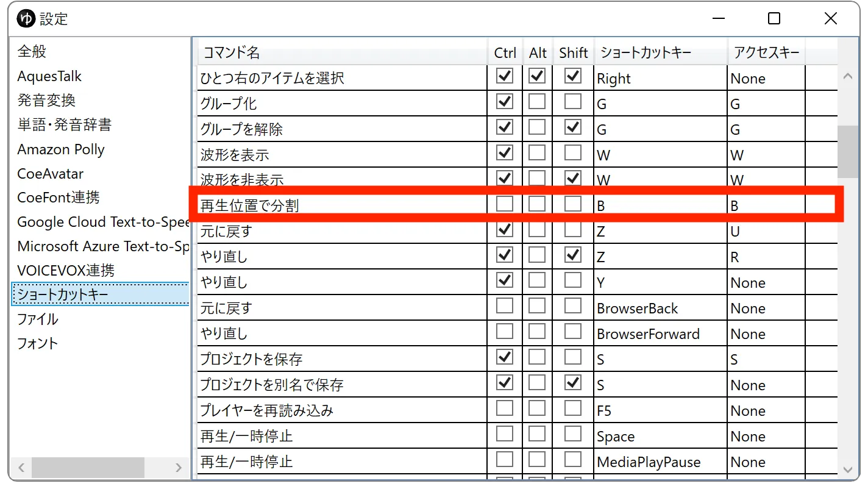
Task: Uncheck Shift on the グループを解除 row
Action: tap(573, 127)
